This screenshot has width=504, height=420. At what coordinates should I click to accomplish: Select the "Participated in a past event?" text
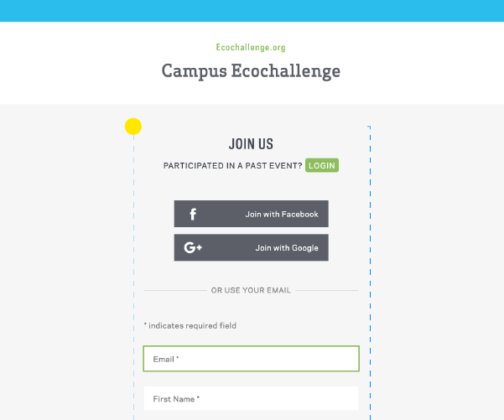232,166
